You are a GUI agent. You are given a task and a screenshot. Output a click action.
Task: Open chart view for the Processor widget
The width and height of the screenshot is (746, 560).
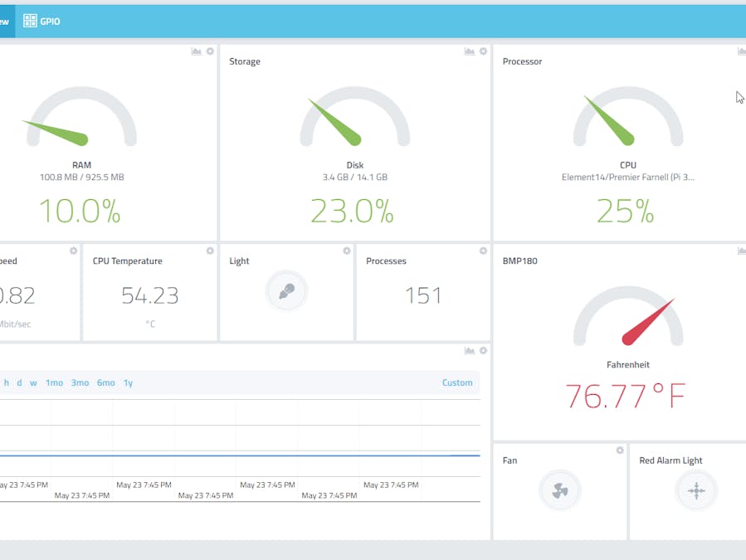pyautogui.click(x=741, y=51)
